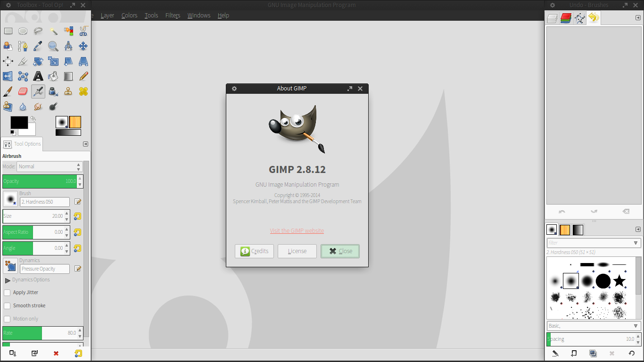Select the Ellipse Select tool
The height and width of the screenshot is (362, 644).
pyautogui.click(x=23, y=31)
